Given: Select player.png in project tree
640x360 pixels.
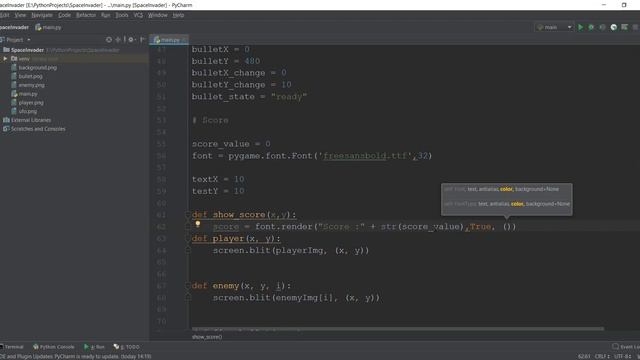Looking at the screenshot, I should click(31, 102).
